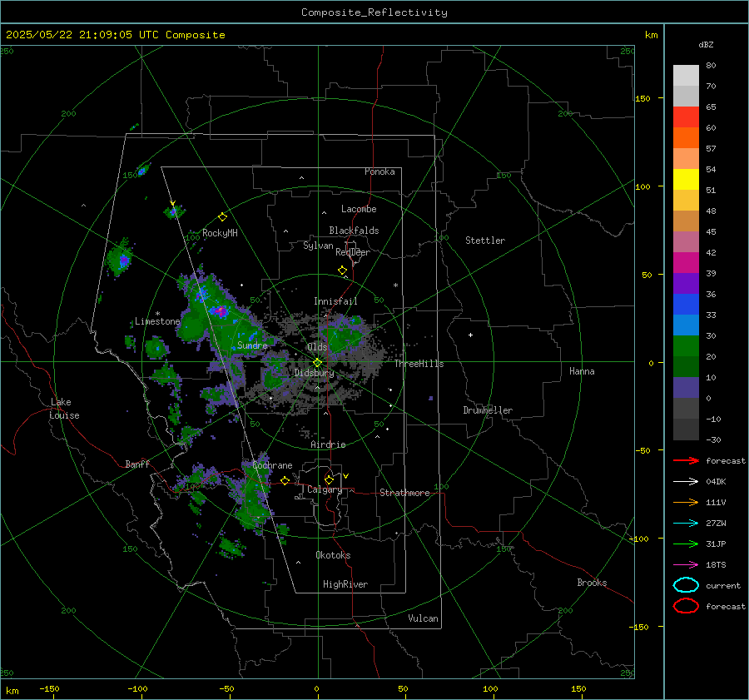Viewport: 749px width, 700px height.
Task: Click the Sundre label
Action: (x=252, y=345)
